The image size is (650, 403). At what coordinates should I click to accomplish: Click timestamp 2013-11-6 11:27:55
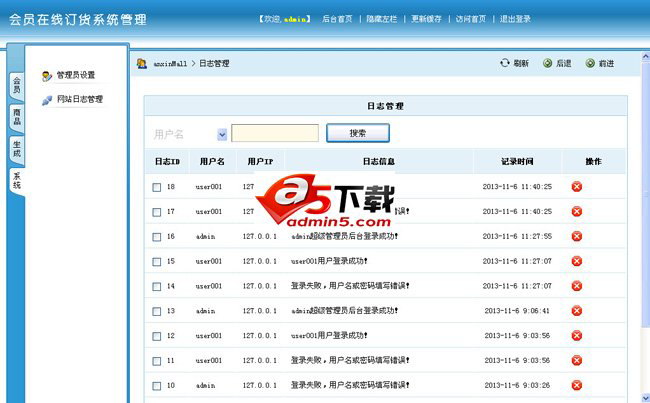tap(517, 236)
